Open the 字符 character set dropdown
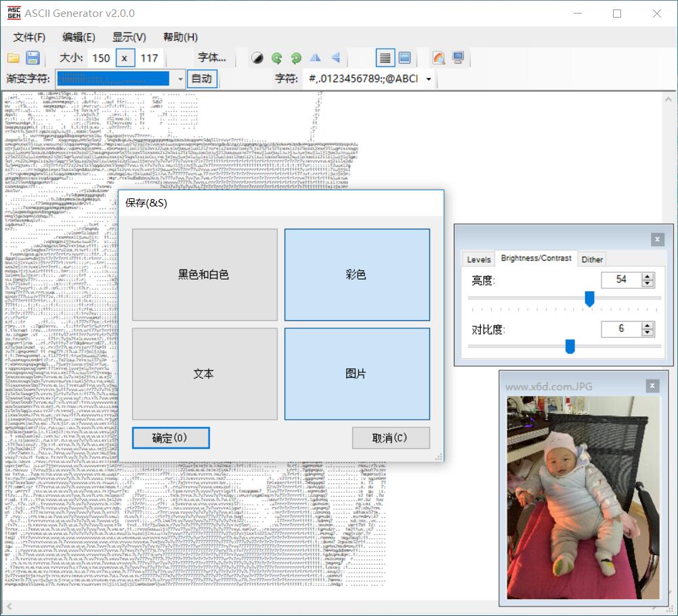678x616 pixels. coord(428,79)
